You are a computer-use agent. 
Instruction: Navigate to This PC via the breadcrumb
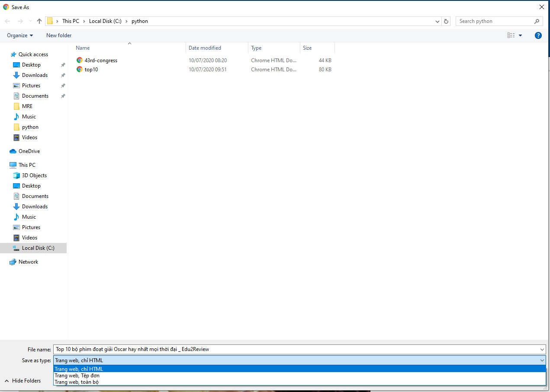(70, 21)
